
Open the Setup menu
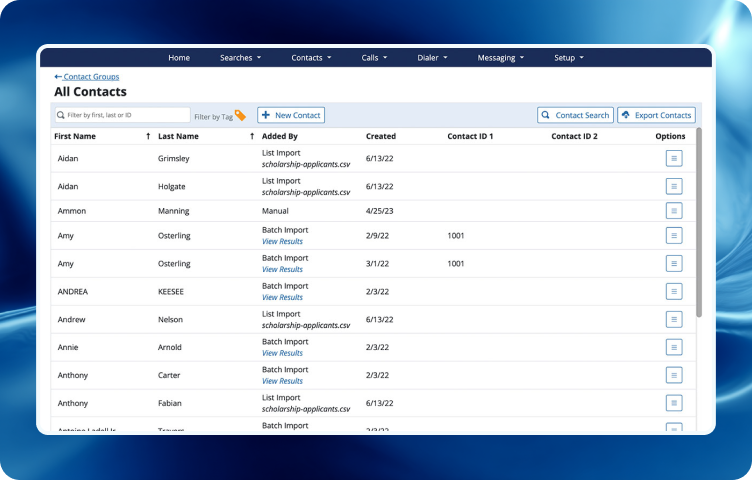pos(568,58)
